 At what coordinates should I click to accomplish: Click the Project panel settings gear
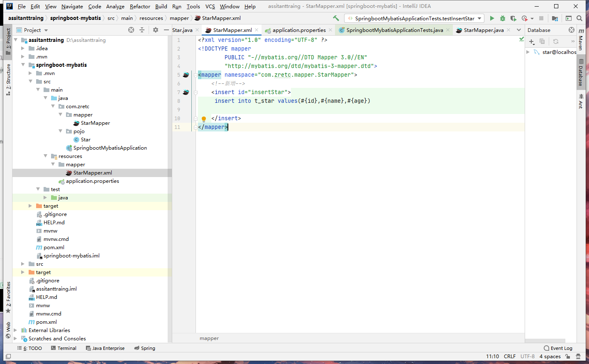(x=156, y=30)
